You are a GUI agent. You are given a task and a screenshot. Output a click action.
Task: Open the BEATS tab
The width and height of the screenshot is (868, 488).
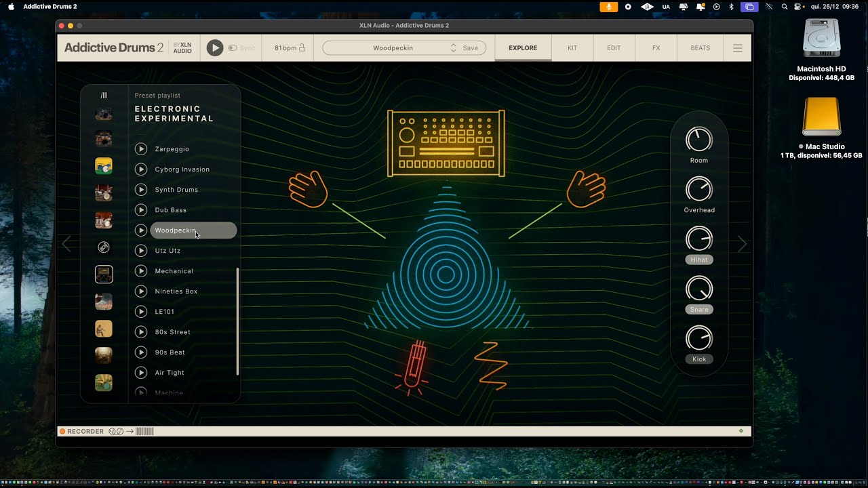[701, 48]
